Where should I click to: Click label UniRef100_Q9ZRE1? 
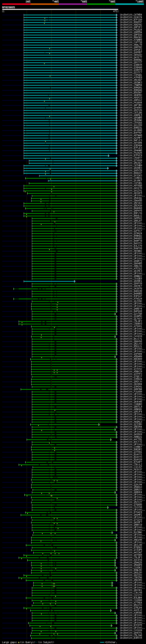click(131, 281)
